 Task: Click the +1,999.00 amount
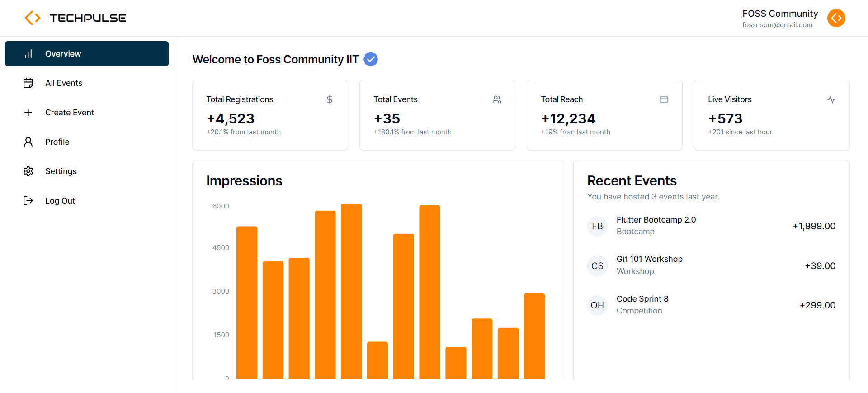pos(814,226)
